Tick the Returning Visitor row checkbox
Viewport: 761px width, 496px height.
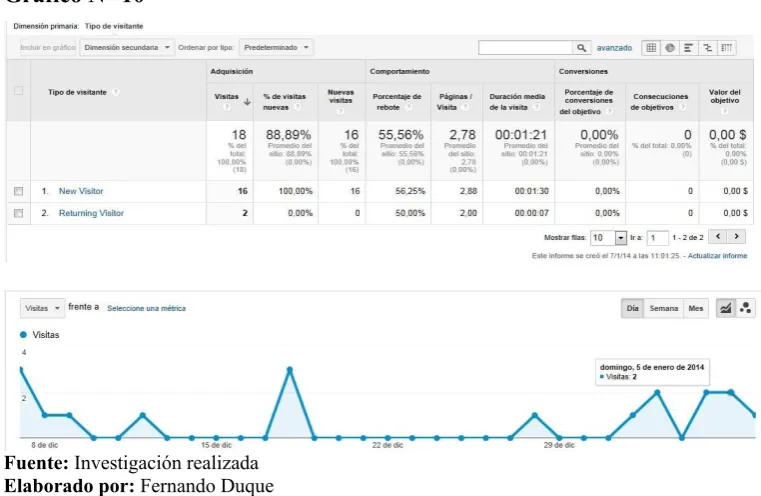[x=18, y=213]
